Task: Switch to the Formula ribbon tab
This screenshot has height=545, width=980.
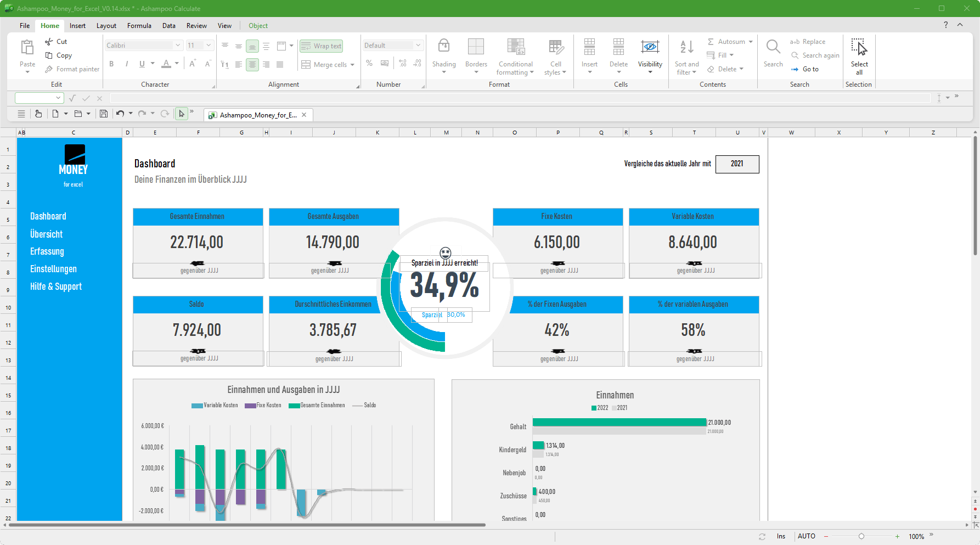Action: pyautogui.click(x=139, y=26)
